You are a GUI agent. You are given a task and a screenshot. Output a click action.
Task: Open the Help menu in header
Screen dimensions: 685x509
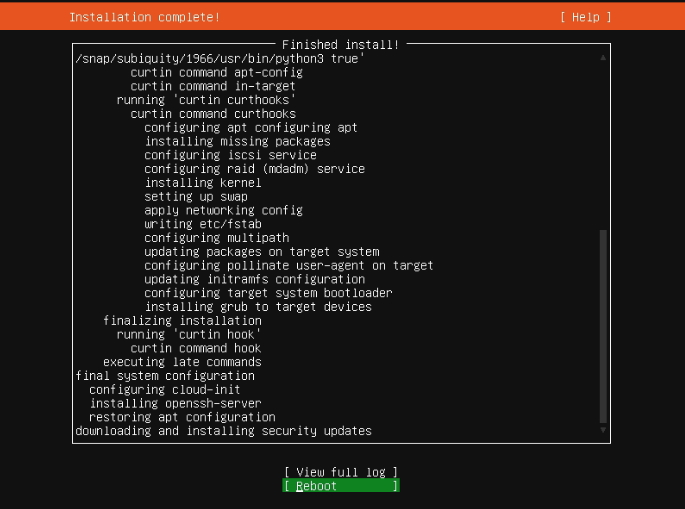[x=585, y=17]
